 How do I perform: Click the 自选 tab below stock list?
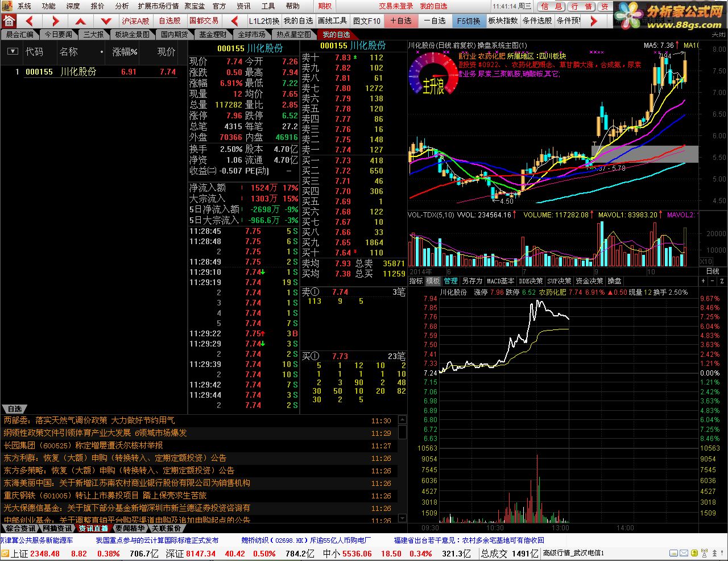(x=15, y=409)
